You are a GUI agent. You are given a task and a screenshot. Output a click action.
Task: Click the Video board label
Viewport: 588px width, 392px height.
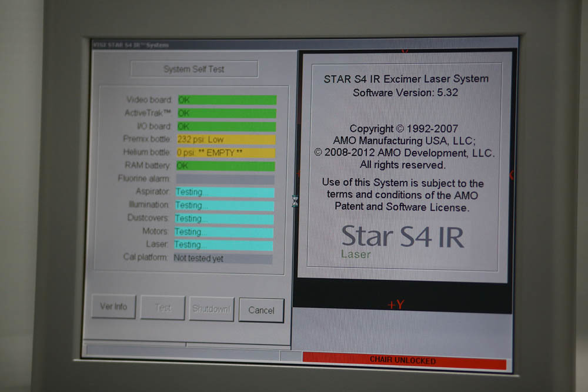click(149, 100)
